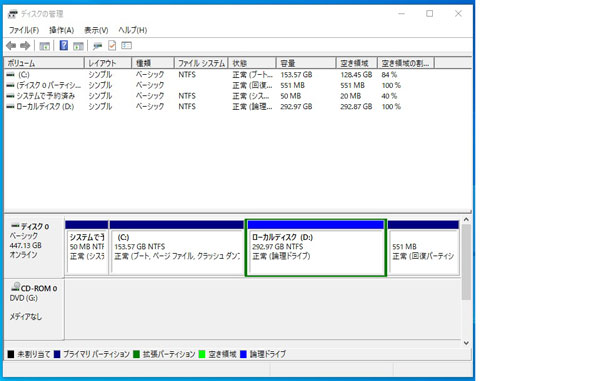Viewport: 600px width, 381px height.
Task: Toggle the action pane toolbar icon
Action: click(x=78, y=46)
